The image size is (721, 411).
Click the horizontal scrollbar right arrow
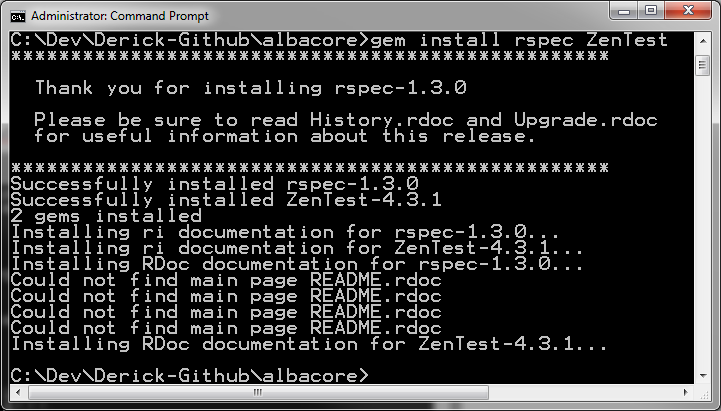point(686,393)
